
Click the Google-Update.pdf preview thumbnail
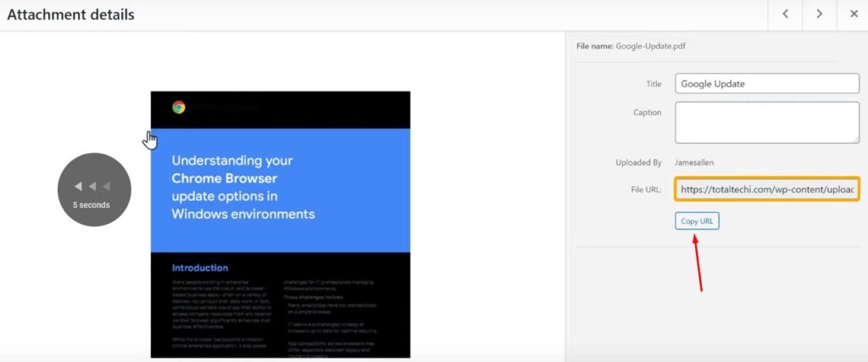[280, 224]
